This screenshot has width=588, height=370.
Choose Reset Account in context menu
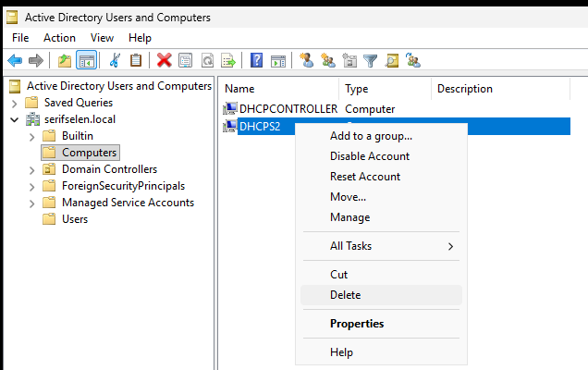click(381, 177)
